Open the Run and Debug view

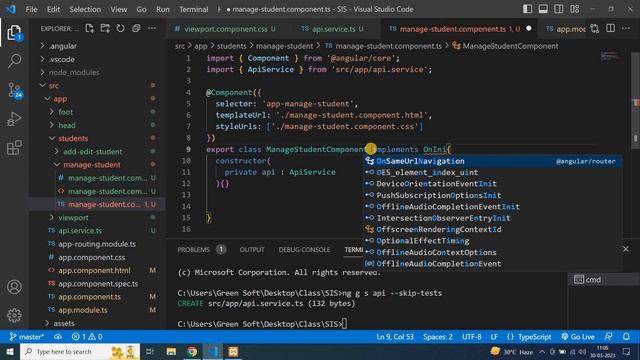(14, 119)
